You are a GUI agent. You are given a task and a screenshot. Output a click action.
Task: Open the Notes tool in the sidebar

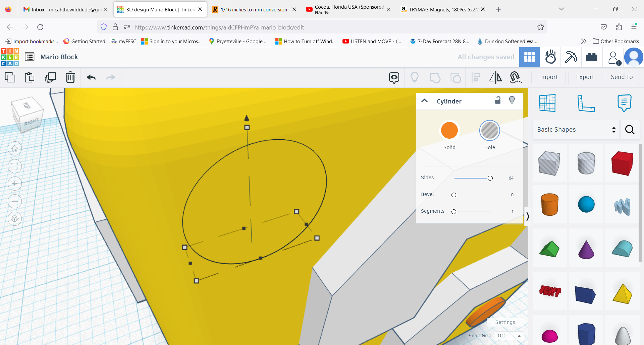pyautogui.click(x=624, y=103)
